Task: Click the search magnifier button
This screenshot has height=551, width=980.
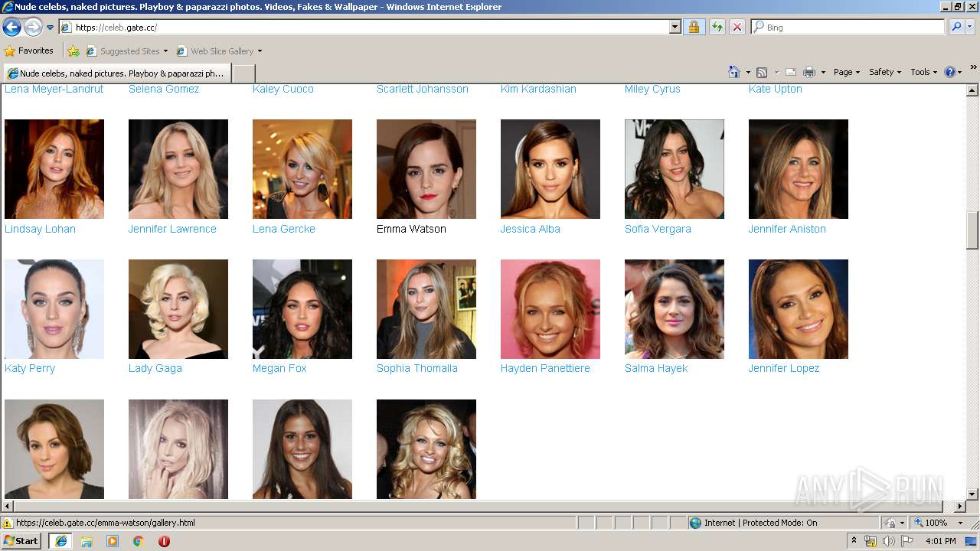Action: point(955,27)
